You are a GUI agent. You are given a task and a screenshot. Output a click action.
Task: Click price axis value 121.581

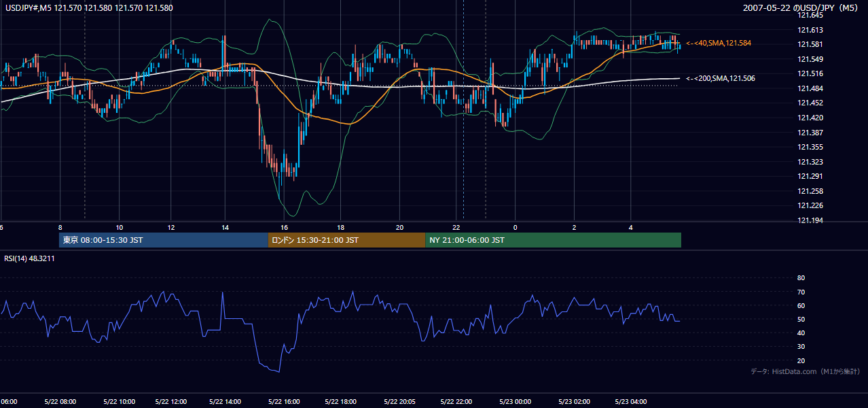click(x=811, y=44)
